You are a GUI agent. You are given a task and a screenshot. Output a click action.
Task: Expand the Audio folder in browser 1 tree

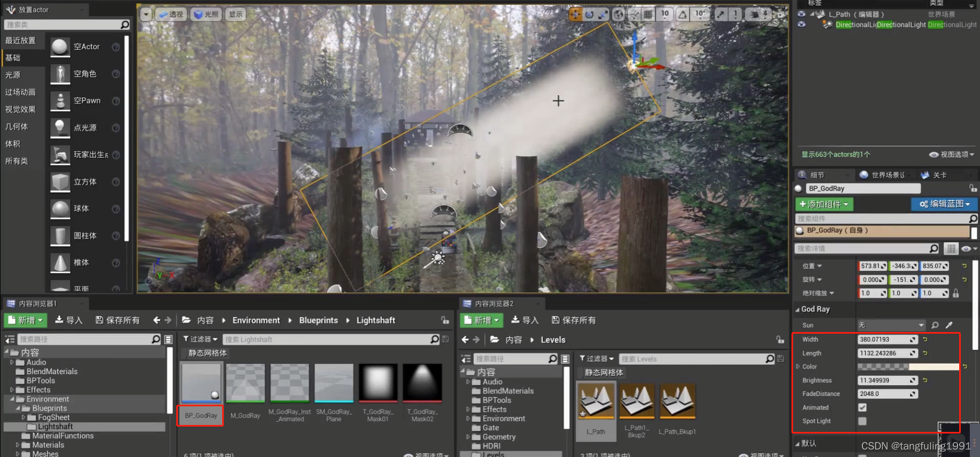click(12, 363)
